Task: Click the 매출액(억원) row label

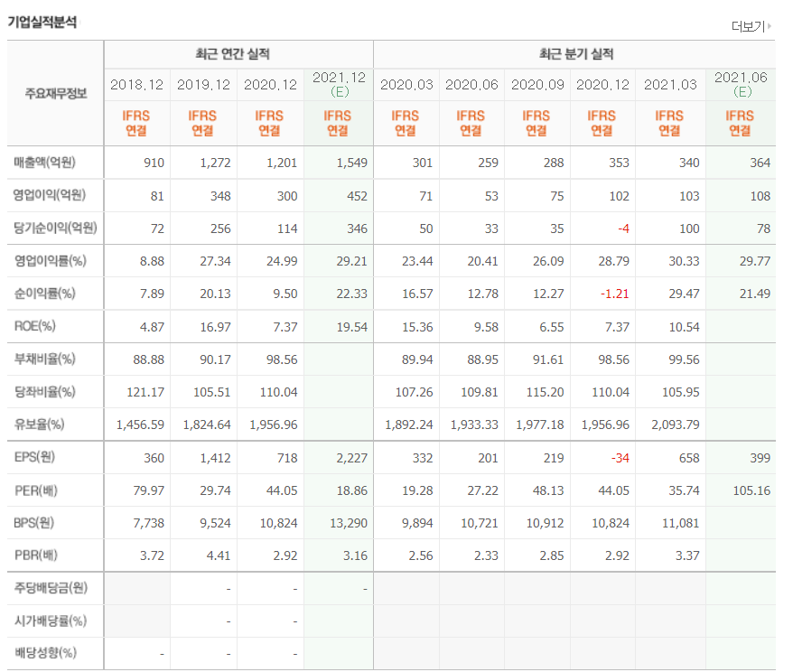Action: (44, 163)
